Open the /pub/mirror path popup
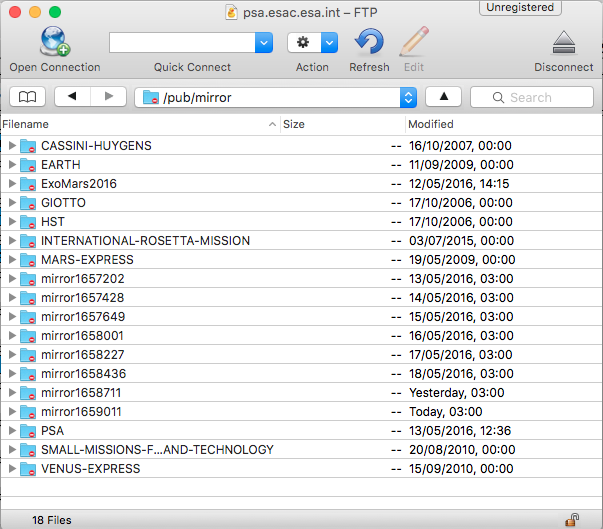Screen dimensions: 603x529 pyautogui.click(x=275, y=97)
